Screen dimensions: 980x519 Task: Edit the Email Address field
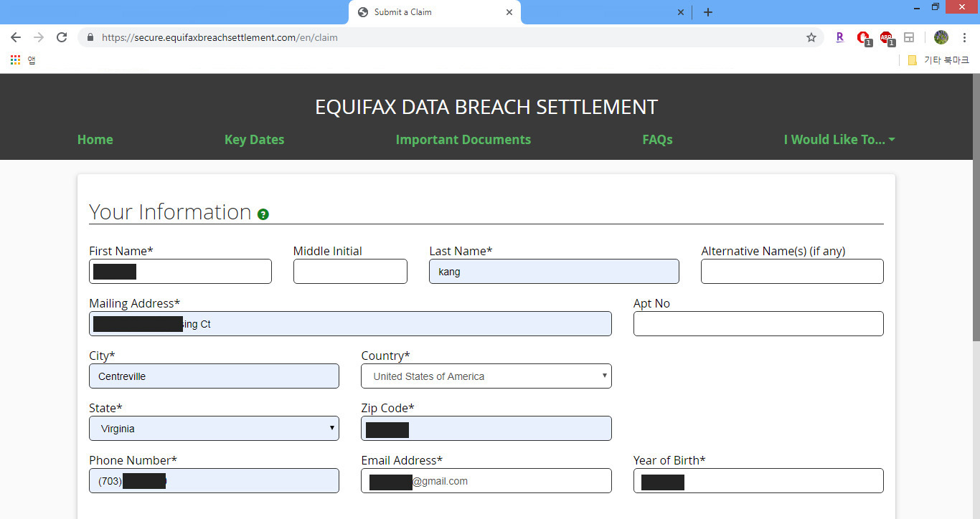pos(486,481)
